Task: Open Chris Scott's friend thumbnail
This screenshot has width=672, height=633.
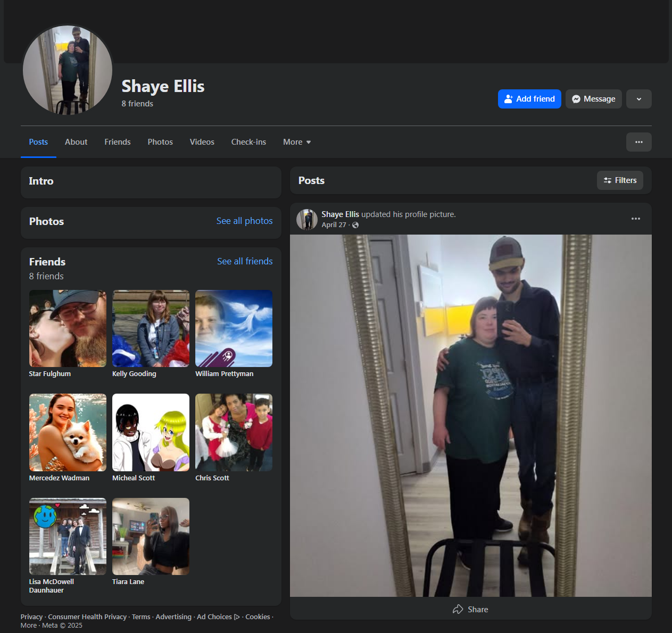Action: (234, 432)
